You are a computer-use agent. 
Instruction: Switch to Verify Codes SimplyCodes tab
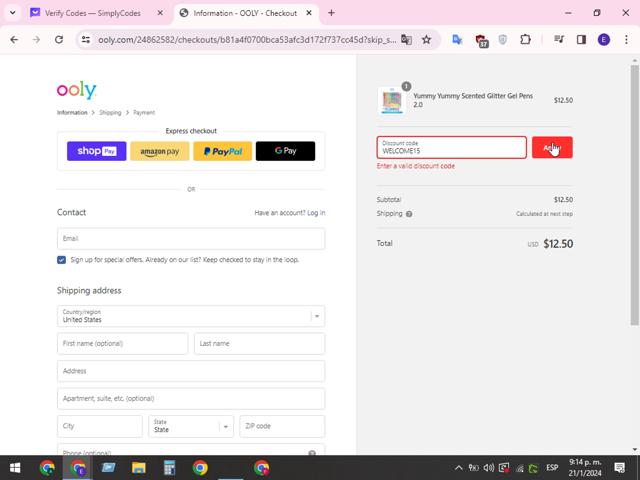point(92,13)
